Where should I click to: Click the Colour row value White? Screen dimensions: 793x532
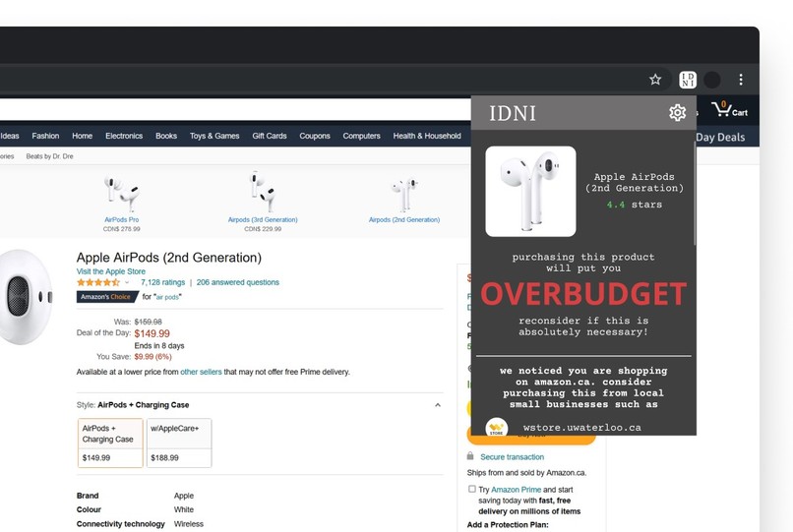184,509
